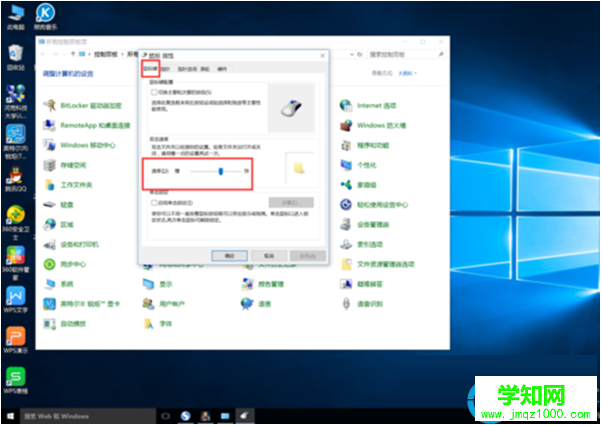Enable the ClickLock (启用单击锁定) checkbox
Image resolution: width=602 pixels, height=426 pixels.
pos(154,203)
